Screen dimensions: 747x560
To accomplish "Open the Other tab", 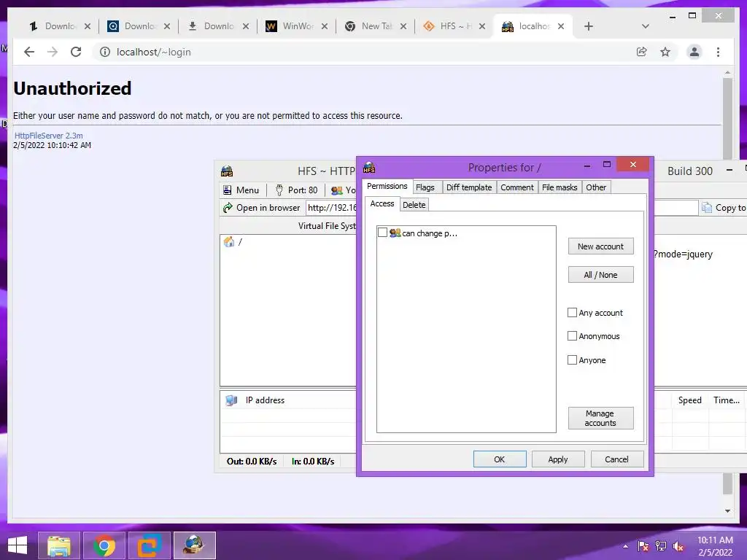I will coord(596,187).
